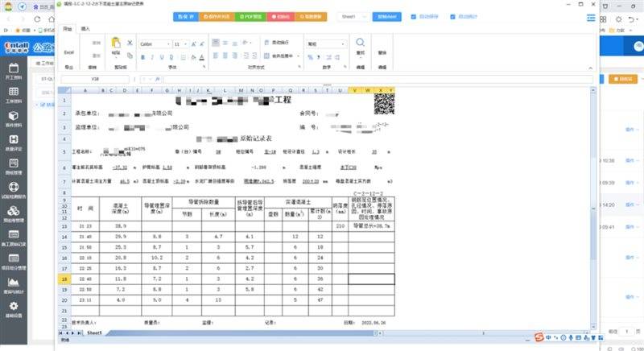
Task: Click the vertical scrollbar of the sheet
Action: pos(592,209)
